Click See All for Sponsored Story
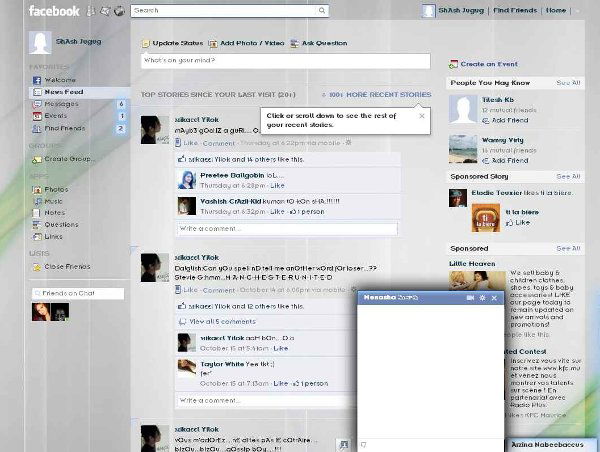Image resolution: width=600 pixels, height=452 pixels. point(568,176)
